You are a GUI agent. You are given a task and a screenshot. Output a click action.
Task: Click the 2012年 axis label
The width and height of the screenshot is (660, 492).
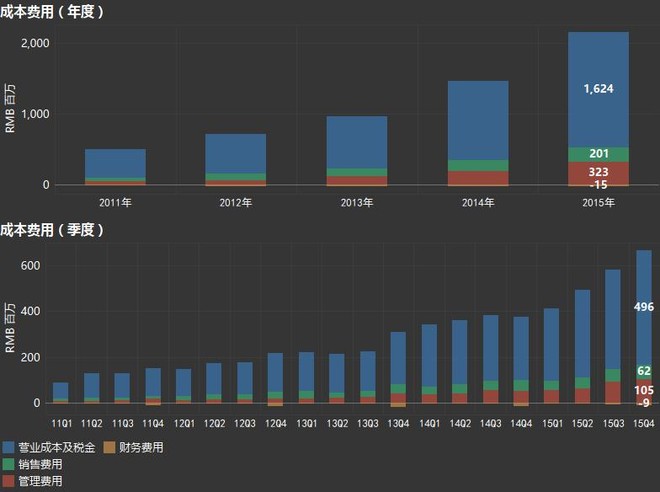[x=236, y=203]
